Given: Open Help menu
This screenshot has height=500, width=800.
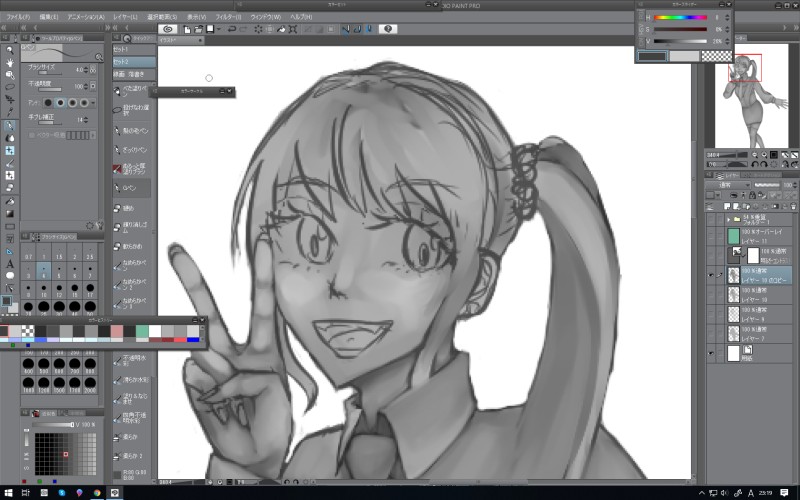Looking at the screenshot, I should click(x=301, y=17).
